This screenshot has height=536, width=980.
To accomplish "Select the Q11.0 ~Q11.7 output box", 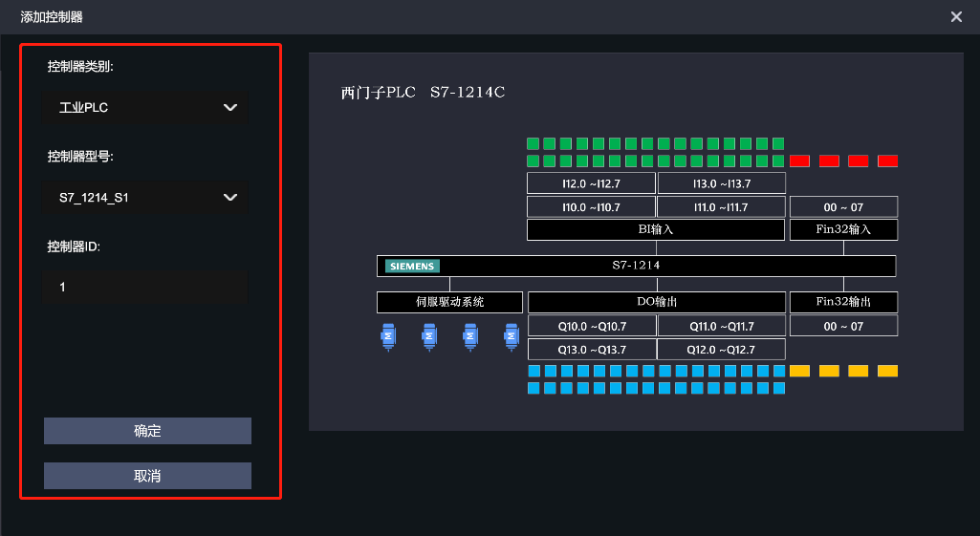I will click(x=722, y=326).
